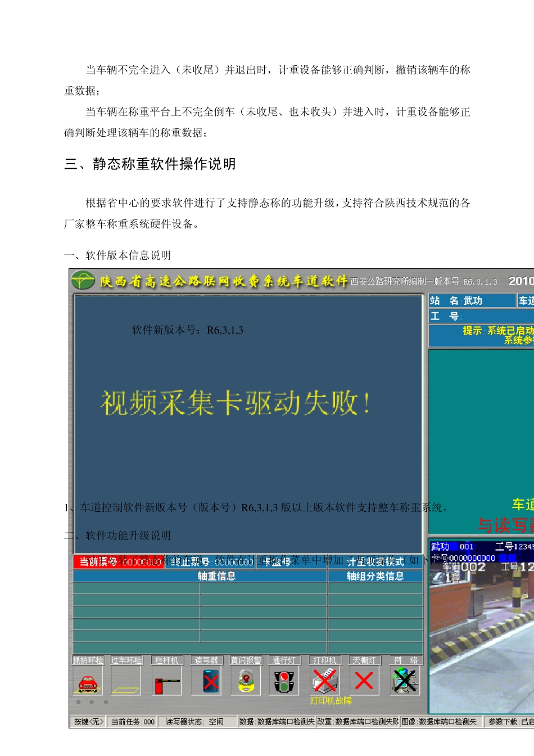Click the 终止票号 field
Image resolution: width=534 pixels, height=756 pixels.
(210, 562)
